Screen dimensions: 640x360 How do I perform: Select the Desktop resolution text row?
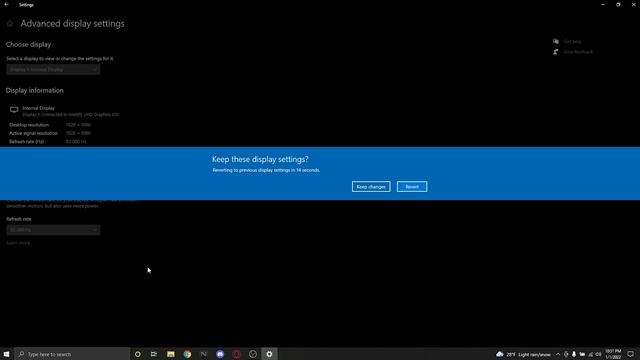pyautogui.click(x=50, y=125)
